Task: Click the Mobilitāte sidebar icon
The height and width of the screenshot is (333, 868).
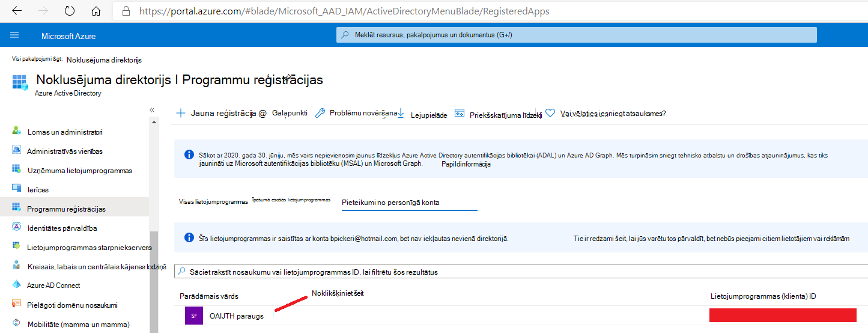Action: [17, 324]
